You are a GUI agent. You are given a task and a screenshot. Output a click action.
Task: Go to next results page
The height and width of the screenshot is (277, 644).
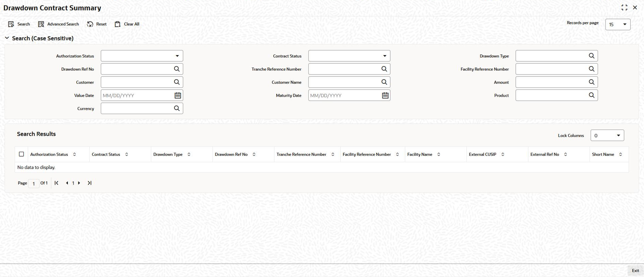point(79,183)
